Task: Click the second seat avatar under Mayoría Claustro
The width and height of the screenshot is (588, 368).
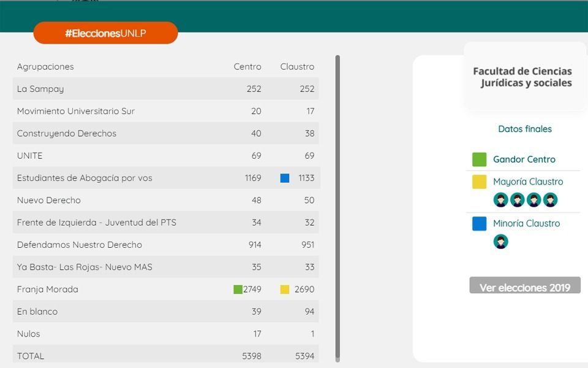Action: (x=517, y=200)
